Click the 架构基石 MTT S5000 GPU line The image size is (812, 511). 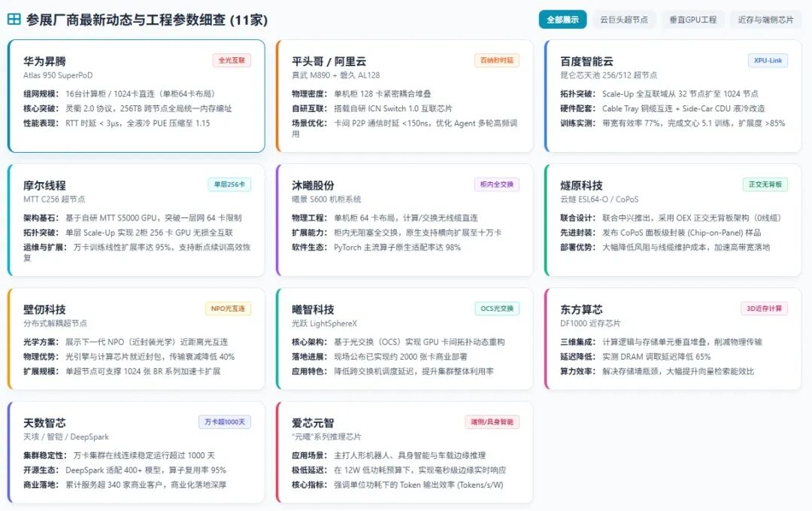point(132,217)
